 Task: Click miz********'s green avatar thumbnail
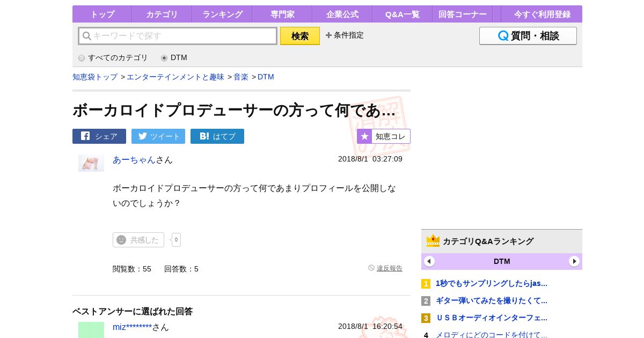tap(91, 330)
